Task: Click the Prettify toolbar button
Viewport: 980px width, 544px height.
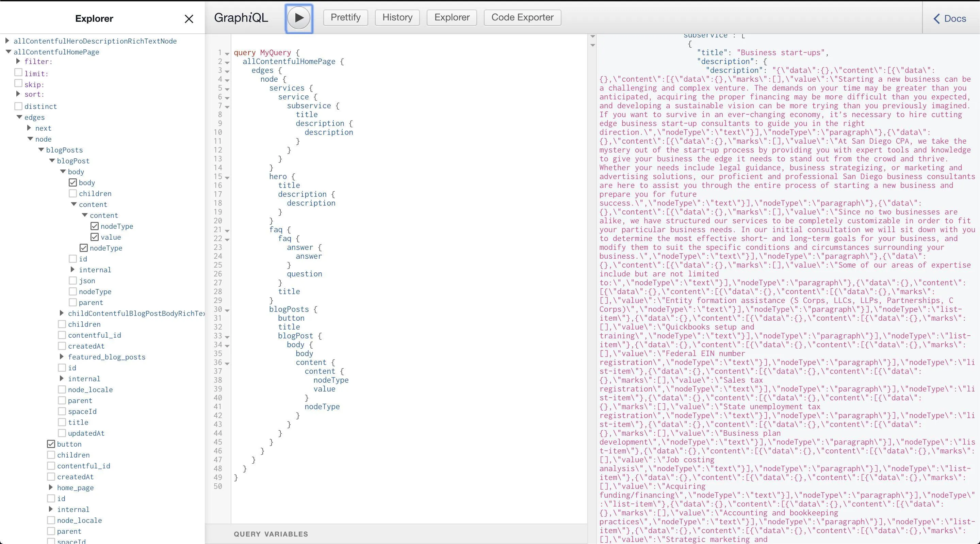Action: coord(345,17)
